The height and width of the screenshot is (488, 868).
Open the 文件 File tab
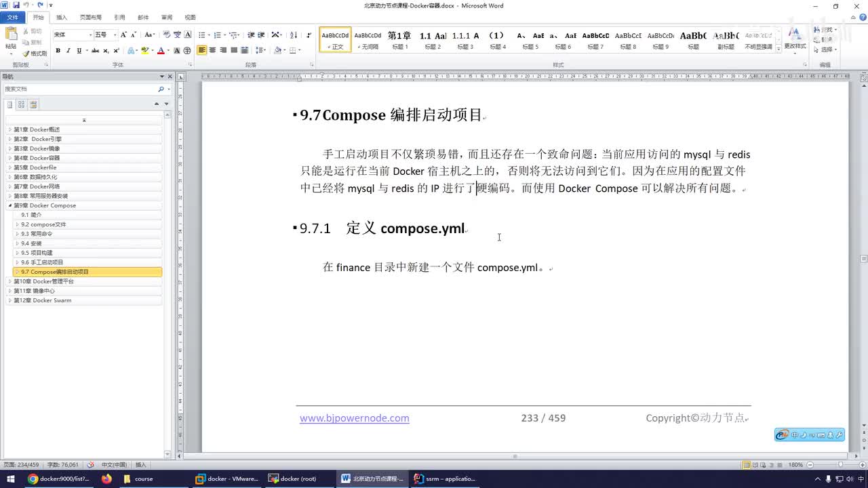coord(12,17)
